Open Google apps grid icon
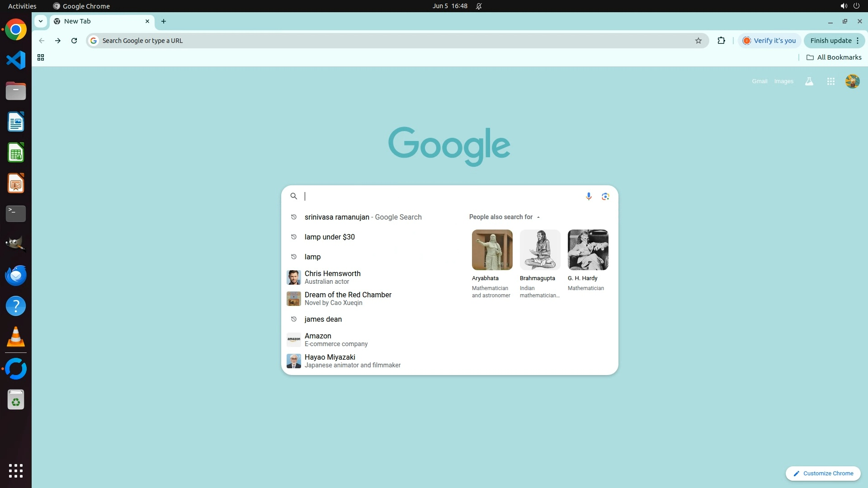The image size is (868, 488). tap(830, 81)
